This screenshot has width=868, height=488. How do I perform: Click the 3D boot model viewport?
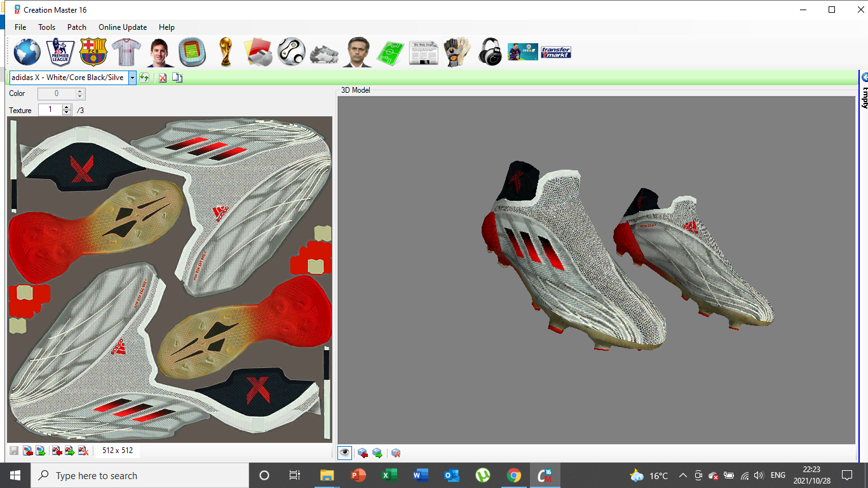pyautogui.click(x=596, y=270)
